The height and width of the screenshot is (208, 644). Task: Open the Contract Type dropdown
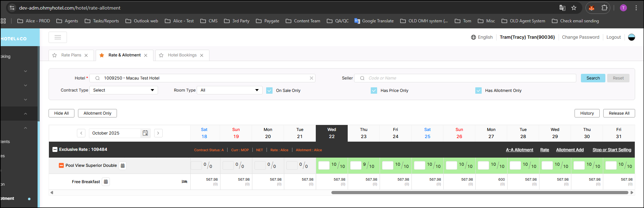coord(123,90)
